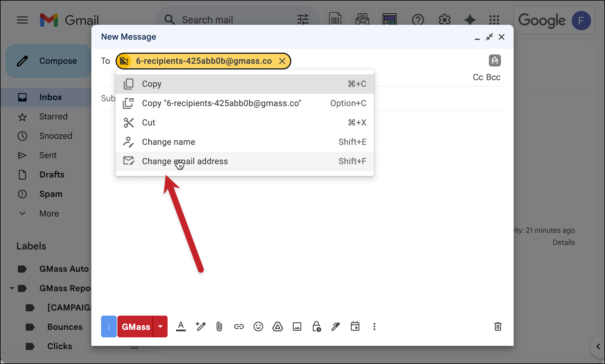Insert files using Google Drive icon
605x364 pixels.
point(277,327)
